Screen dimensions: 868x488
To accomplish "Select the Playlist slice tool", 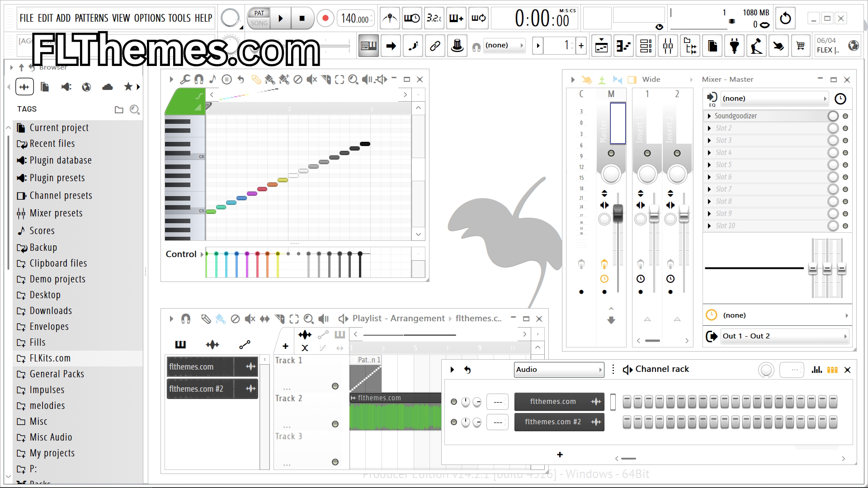I will (280, 319).
